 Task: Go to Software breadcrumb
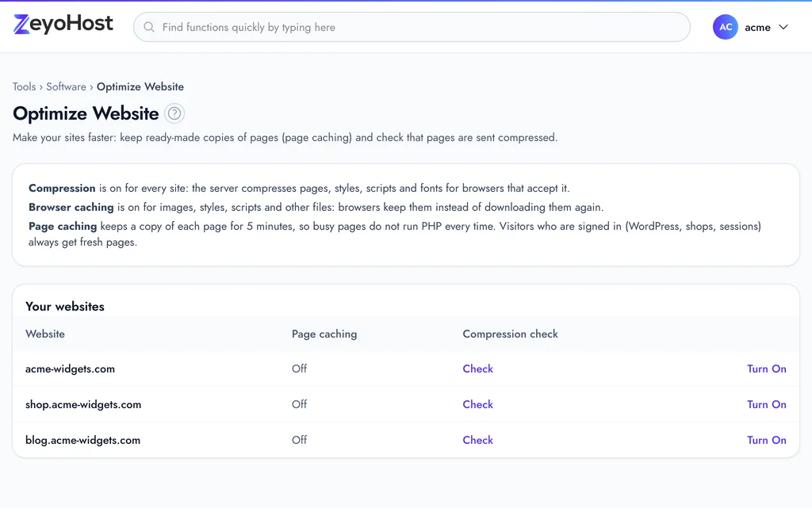pyautogui.click(x=67, y=86)
